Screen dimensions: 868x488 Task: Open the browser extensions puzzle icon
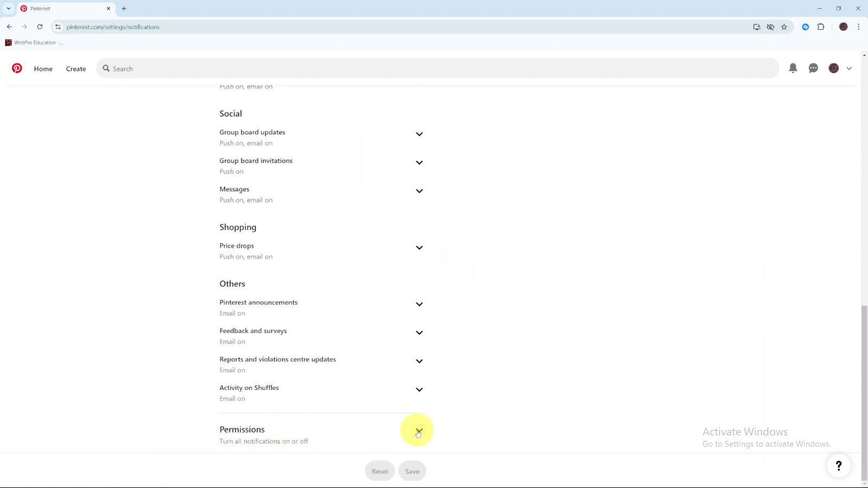pyautogui.click(x=821, y=27)
